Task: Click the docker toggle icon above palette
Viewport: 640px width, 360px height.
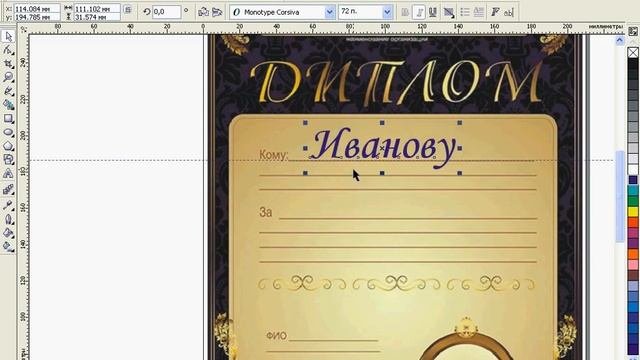Action: pos(633,31)
